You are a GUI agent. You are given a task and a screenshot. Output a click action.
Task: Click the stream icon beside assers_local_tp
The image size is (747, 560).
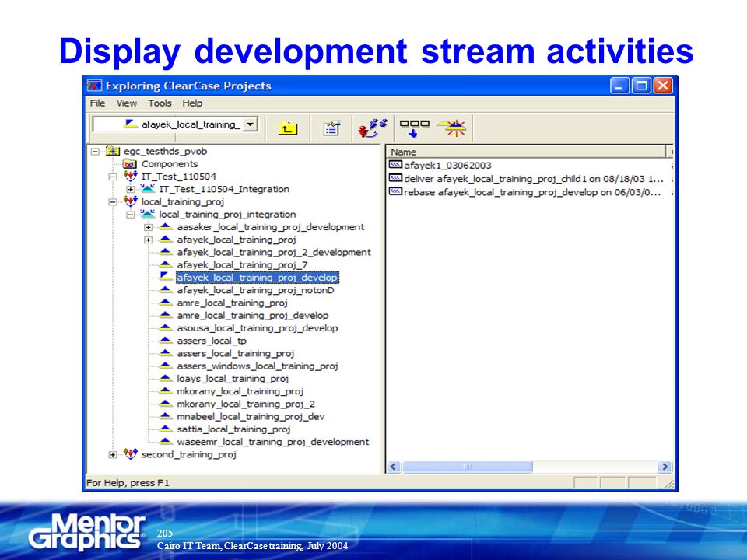pyautogui.click(x=166, y=341)
